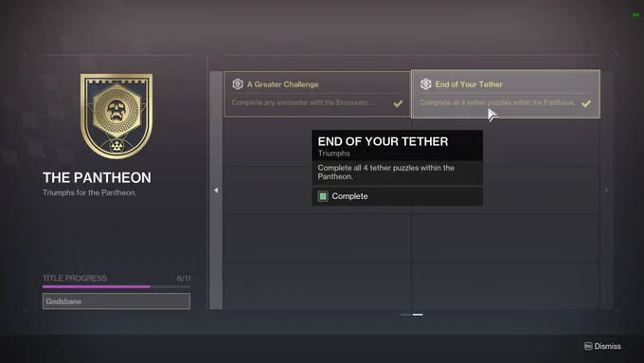Click the Pantheon seal emblem
The height and width of the screenshot is (363, 644).
(x=116, y=116)
